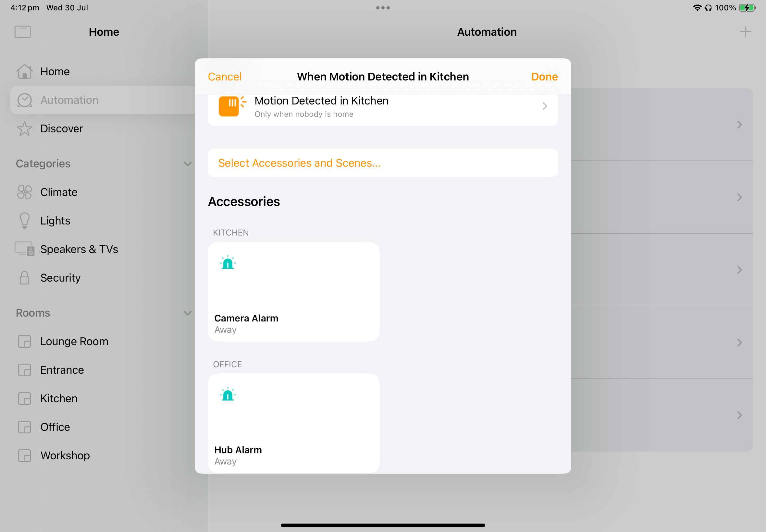
Task: Click the Climate fan icon
Action: coord(24,192)
